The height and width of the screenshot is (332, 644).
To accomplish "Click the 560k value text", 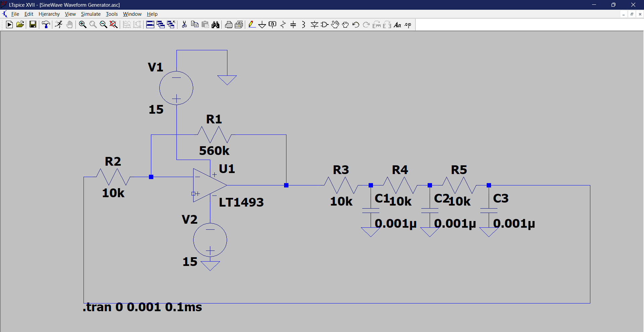I will tap(214, 151).
